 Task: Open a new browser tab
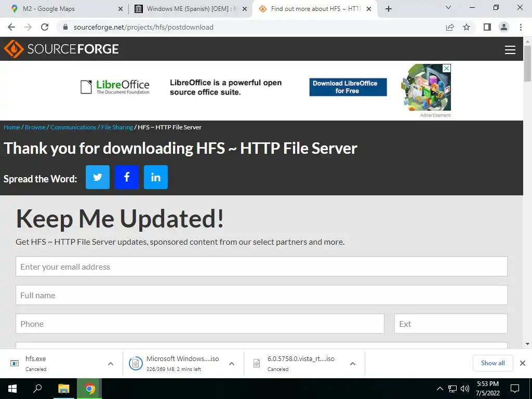click(x=389, y=9)
